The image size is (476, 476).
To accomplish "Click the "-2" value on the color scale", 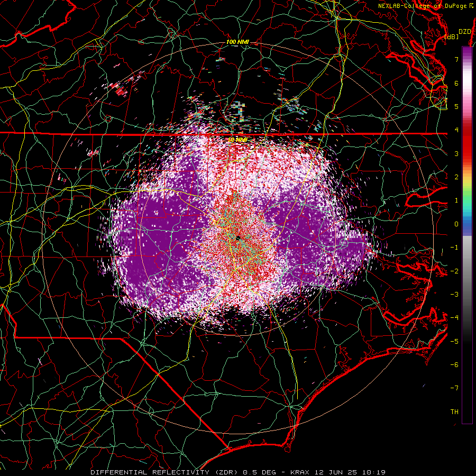I will pos(454,271).
